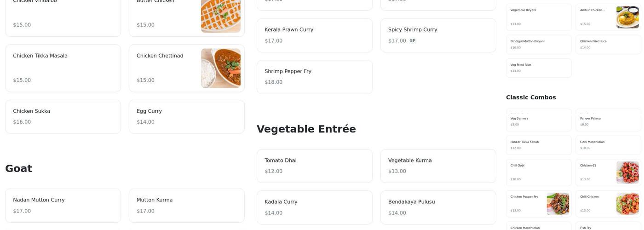Select the Egg Curry menu item
Image resolution: width=644 pixels, height=230 pixels.
[x=186, y=117]
